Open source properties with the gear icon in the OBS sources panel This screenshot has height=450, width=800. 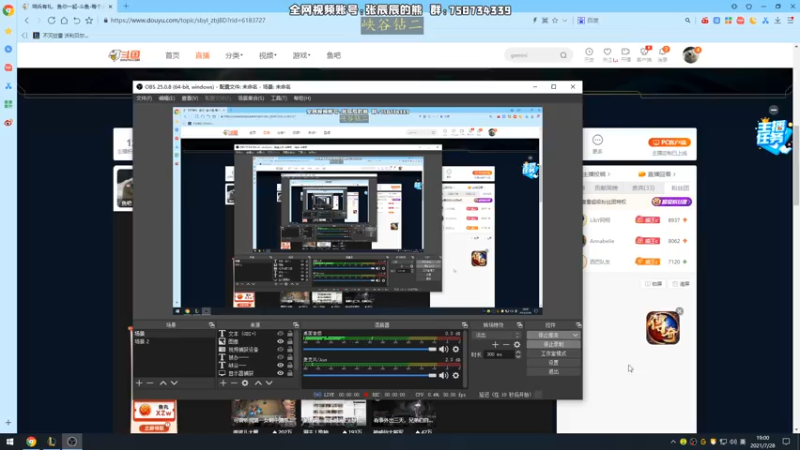(245, 383)
